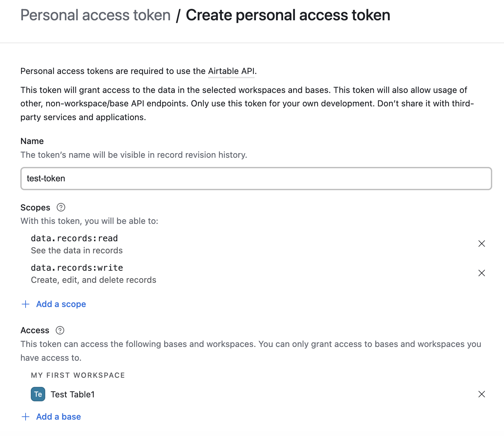This screenshot has width=504, height=436.
Task: Focus the token name field containing test-token
Action: [x=256, y=178]
